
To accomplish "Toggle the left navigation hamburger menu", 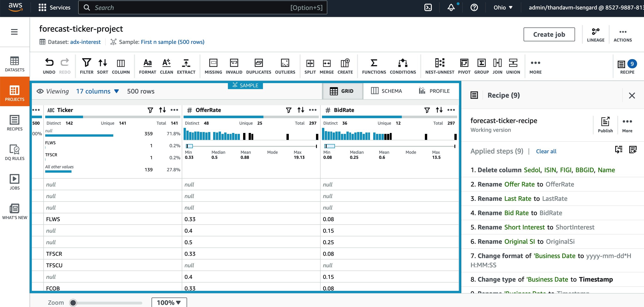I will pyautogui.click(x=14, y=32).
